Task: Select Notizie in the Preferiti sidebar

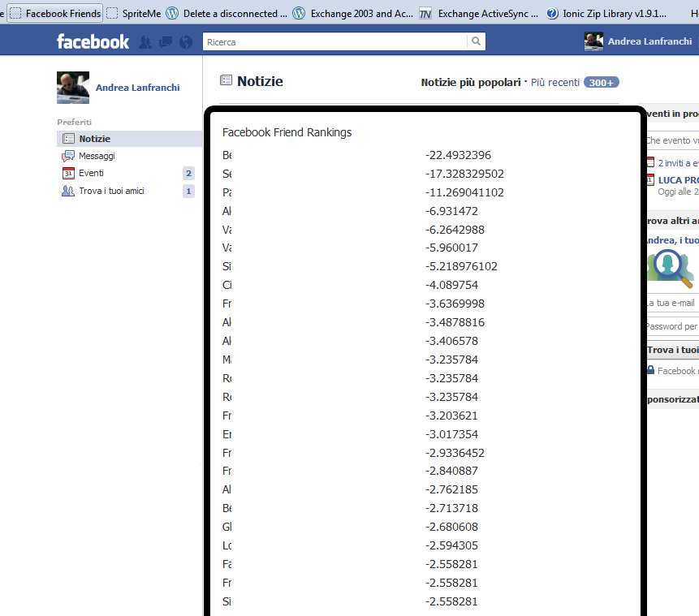Action: tap(129, 139)
